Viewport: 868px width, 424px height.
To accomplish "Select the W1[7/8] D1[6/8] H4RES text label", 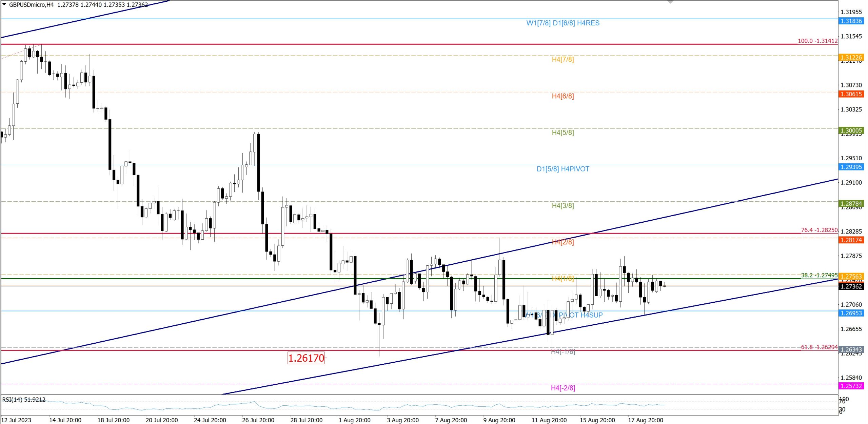I will click(563, 23).
